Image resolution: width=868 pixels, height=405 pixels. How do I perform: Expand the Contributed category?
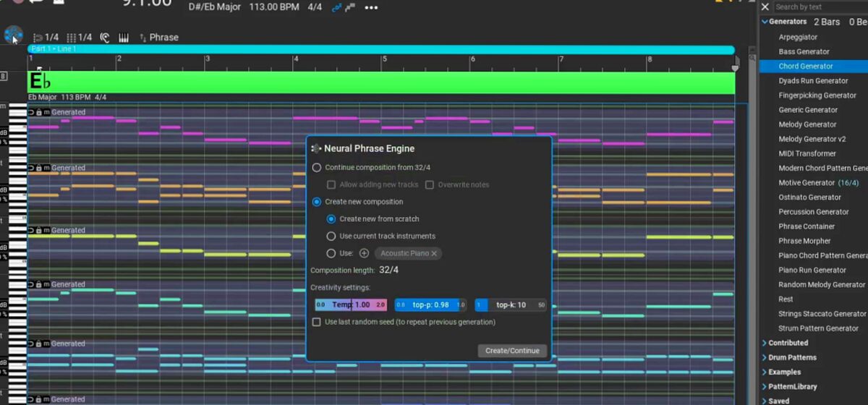tap(765, 344)
